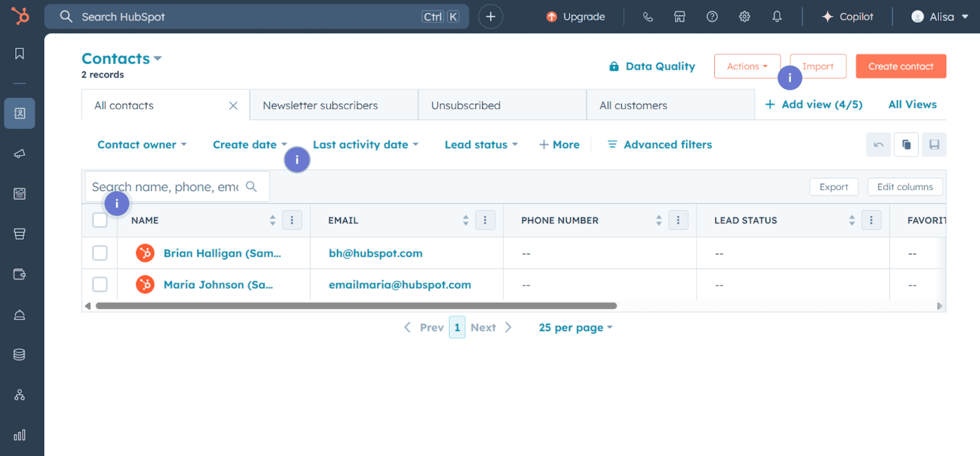Open the Automation workflows sidebar icon
This screenshot has width=980, height=456.
[x=19, y=395]
